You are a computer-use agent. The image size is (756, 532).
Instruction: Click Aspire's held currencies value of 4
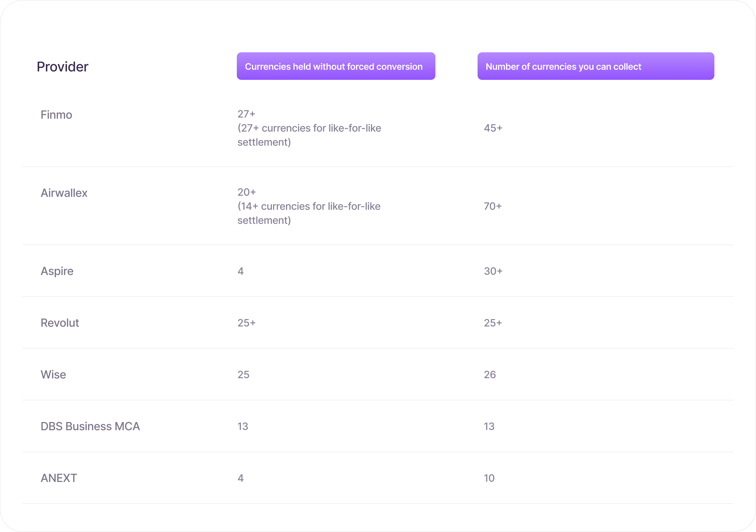tap(241, 271)
